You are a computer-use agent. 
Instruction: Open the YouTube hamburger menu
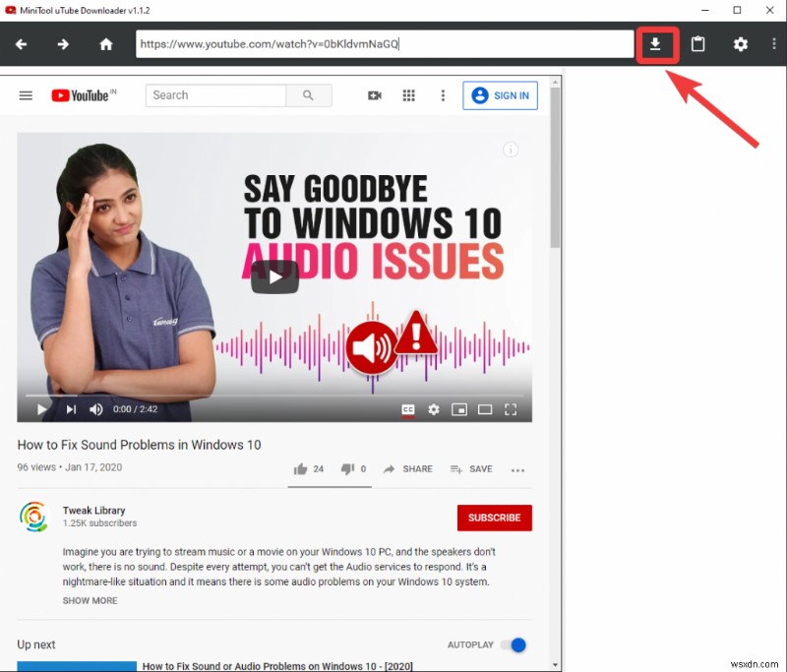coord(26,95)
